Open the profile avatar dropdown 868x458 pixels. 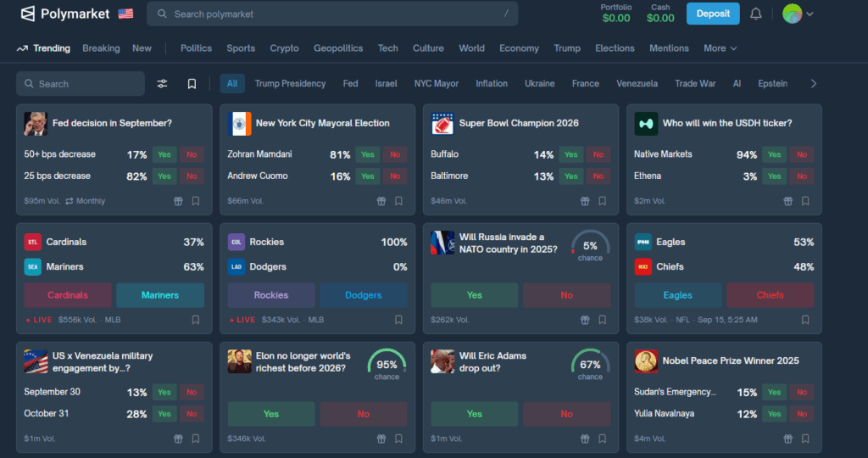(798, 14)
